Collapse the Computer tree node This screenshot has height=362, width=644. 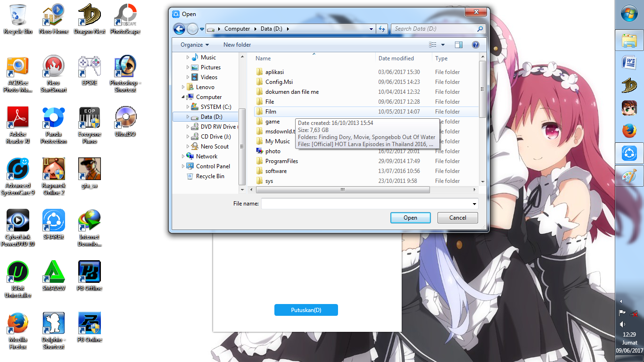click(x=183, y=97)
